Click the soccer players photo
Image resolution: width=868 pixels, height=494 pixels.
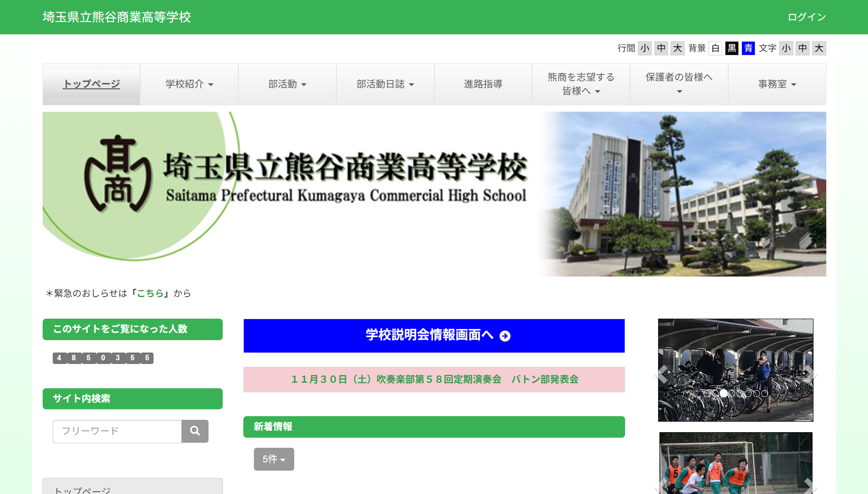pos(736,463)
